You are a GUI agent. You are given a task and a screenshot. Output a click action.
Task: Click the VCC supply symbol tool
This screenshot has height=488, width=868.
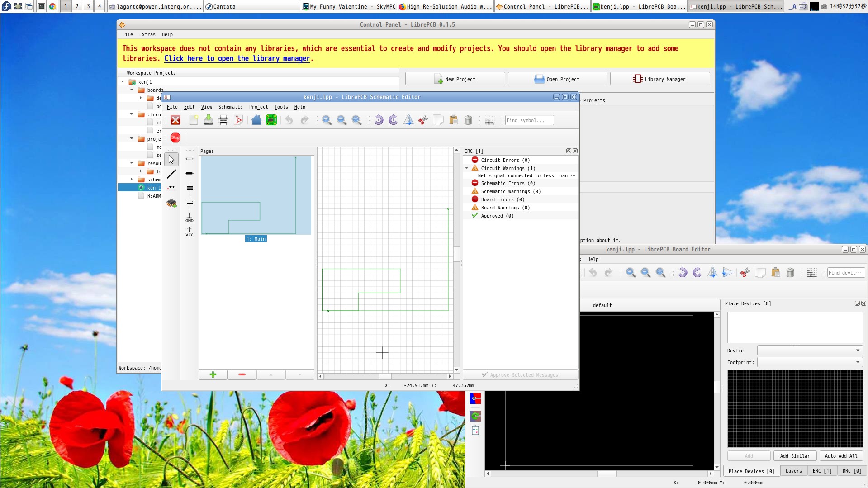click(189, 232)
